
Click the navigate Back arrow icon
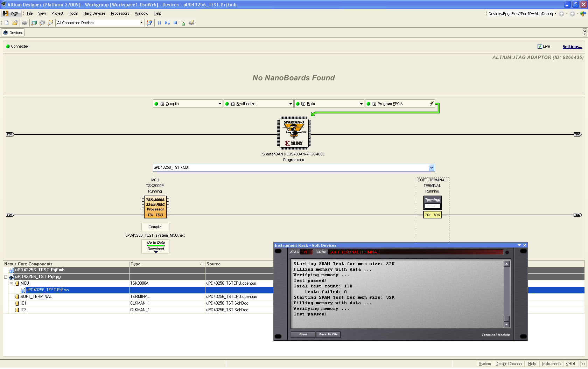pos(561,14)
